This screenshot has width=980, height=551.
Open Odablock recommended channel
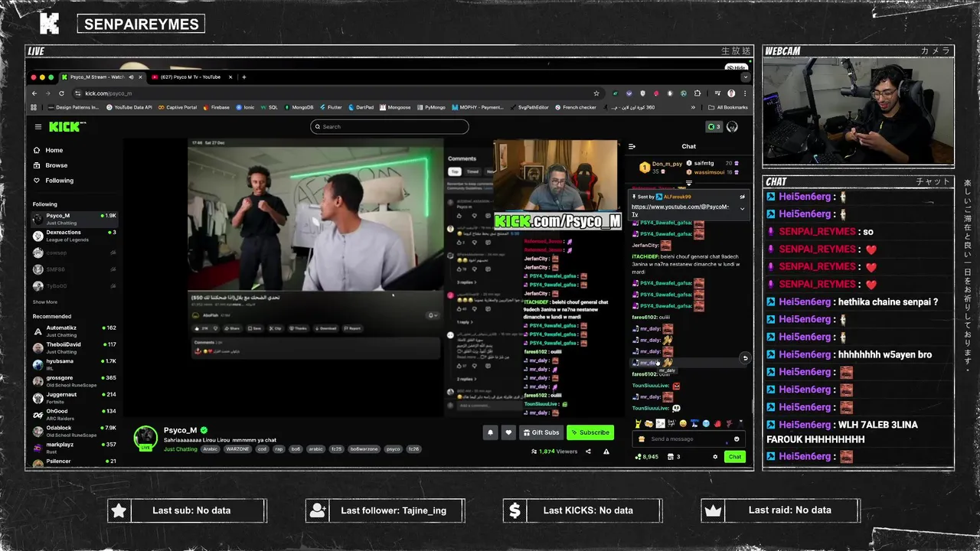pyautogui.click(x=74, y=431)
